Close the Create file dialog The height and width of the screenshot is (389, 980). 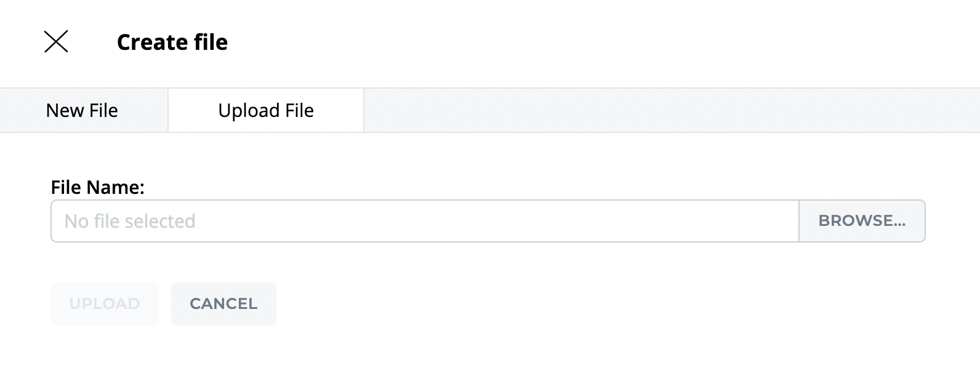(x=56, y=42)
